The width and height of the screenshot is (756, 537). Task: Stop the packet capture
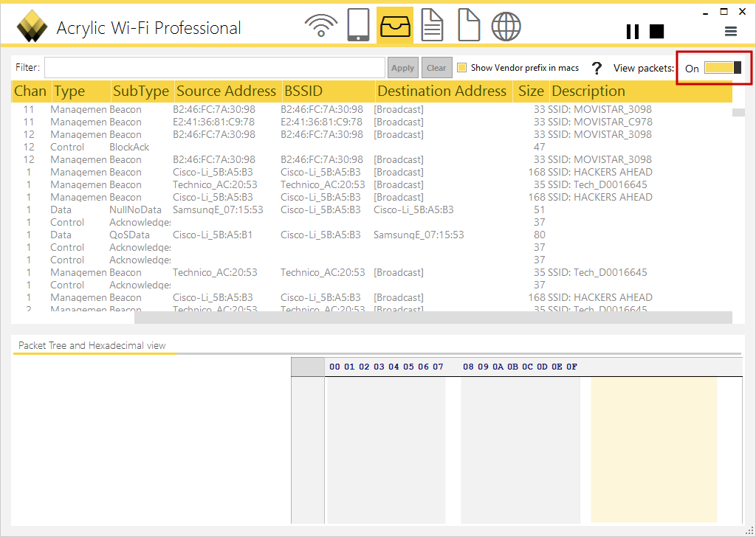pos(656,31)
